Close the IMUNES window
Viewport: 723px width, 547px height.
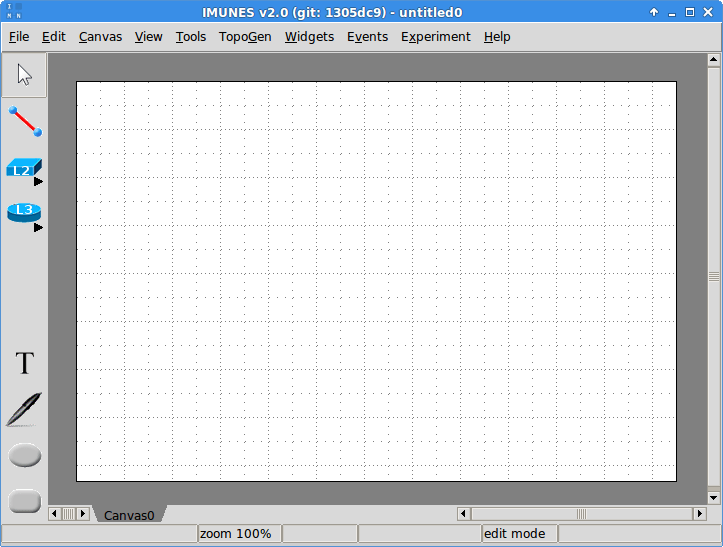(708, 12)
